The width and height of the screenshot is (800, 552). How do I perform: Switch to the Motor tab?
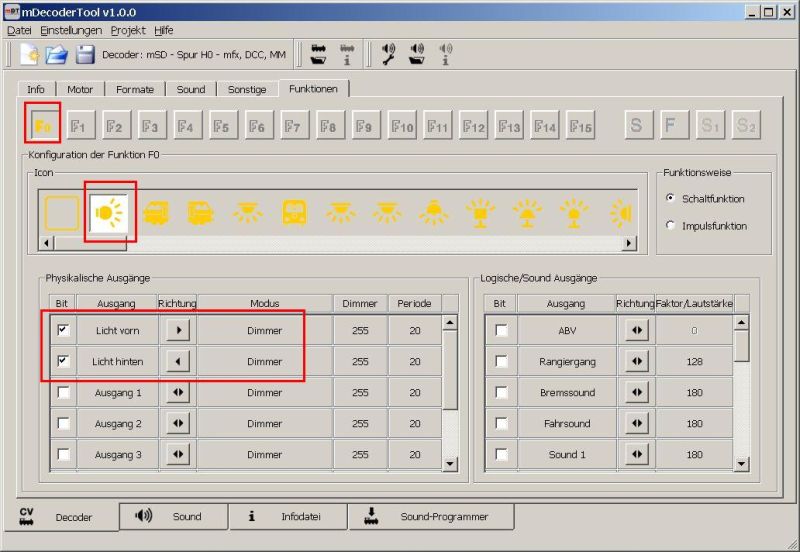point(80,89)
